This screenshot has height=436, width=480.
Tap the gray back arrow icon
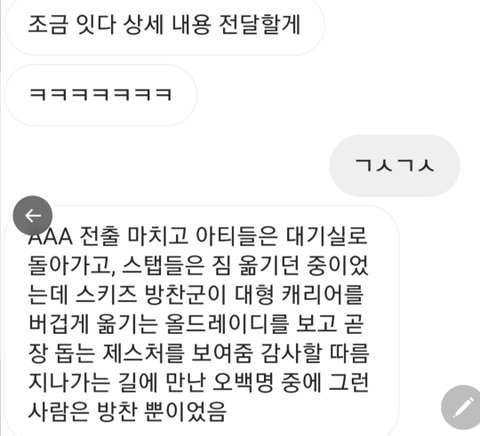click(x=33, y=215)
